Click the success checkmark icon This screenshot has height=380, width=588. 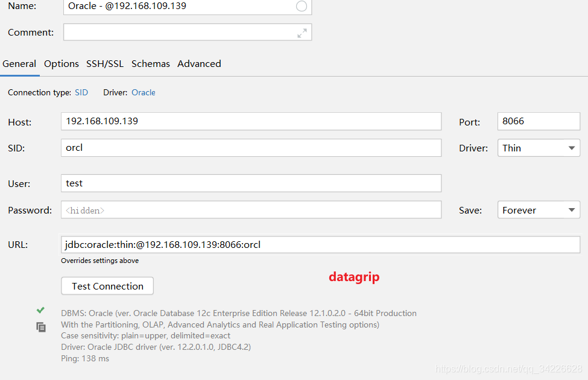point(40,310)
